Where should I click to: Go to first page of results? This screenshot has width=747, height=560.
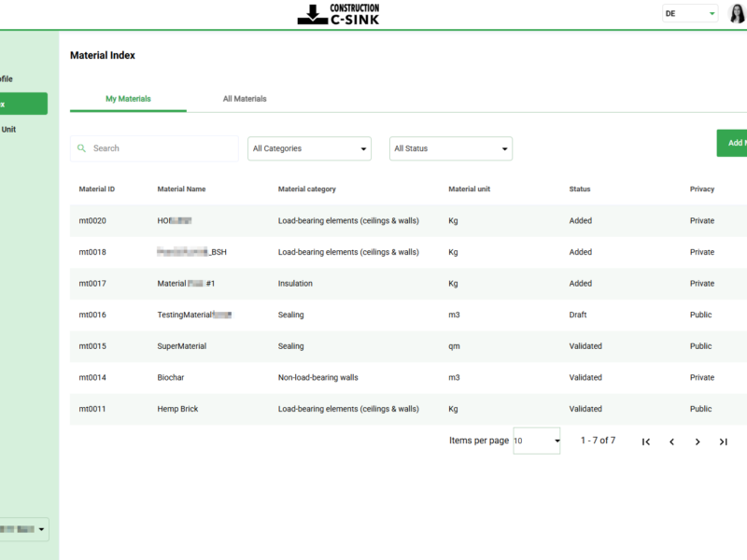645,441
